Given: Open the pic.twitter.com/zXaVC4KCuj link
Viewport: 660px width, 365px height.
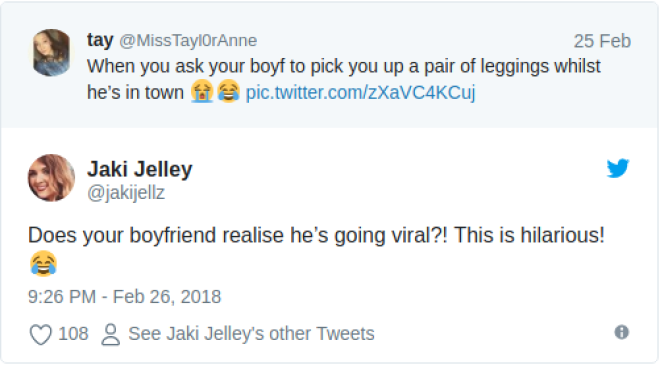Looking at the screenshot, I should (x=360, y=92).
